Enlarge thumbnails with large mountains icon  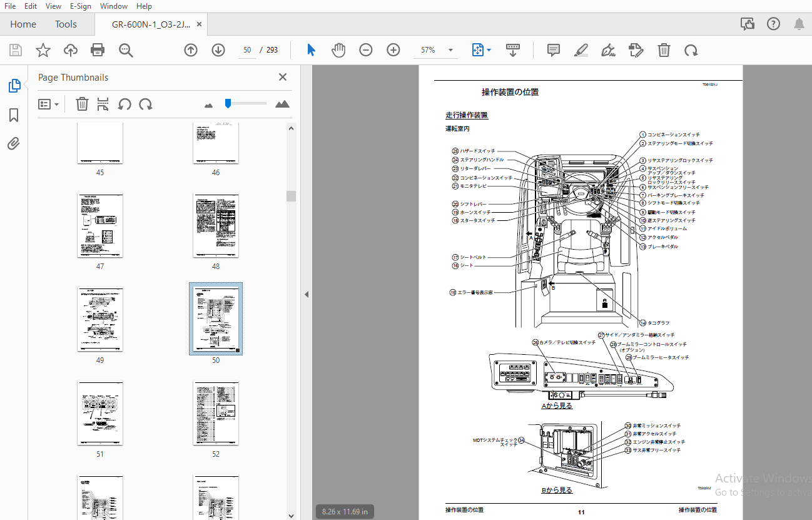tap(283, 104)
